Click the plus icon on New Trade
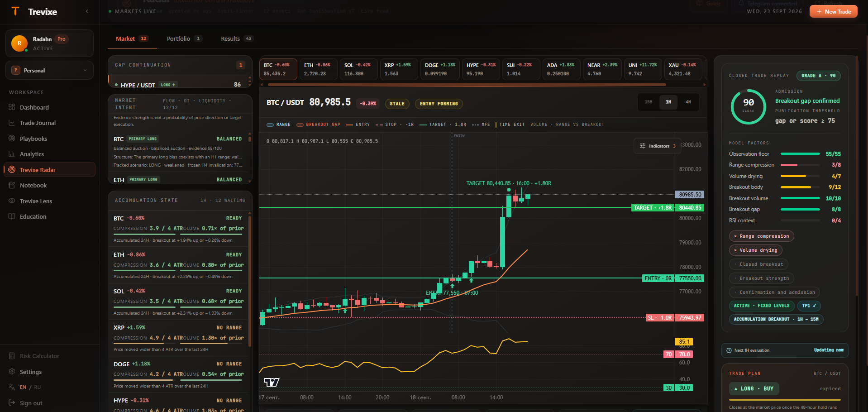The width and height of the screenshot is (868, 412). point(819,11)
